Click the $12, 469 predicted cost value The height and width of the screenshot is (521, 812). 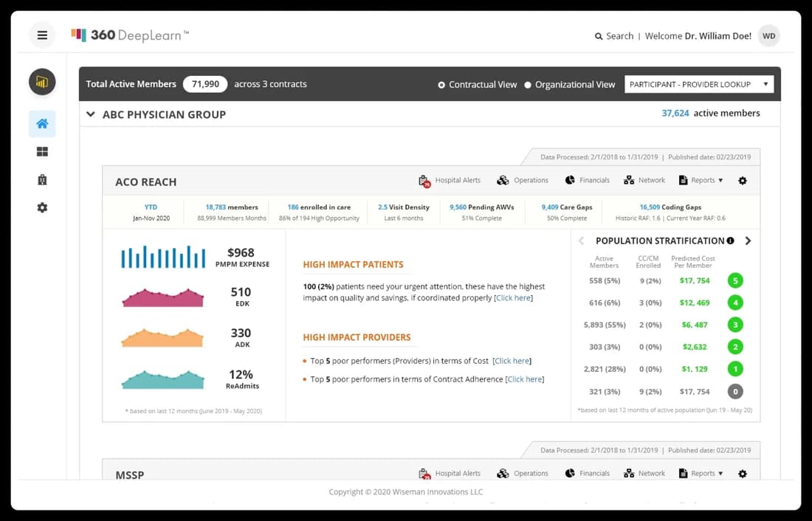tap(695, 303)
